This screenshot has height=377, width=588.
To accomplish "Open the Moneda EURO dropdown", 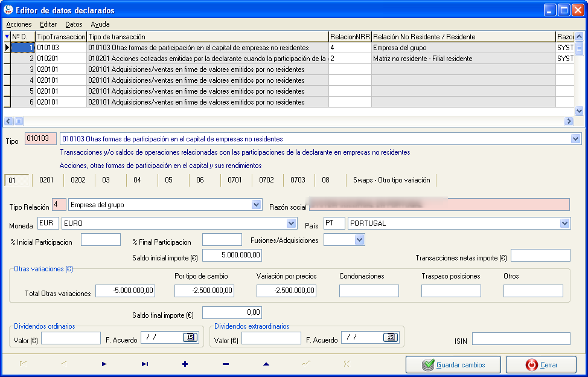I will (292, 223).
